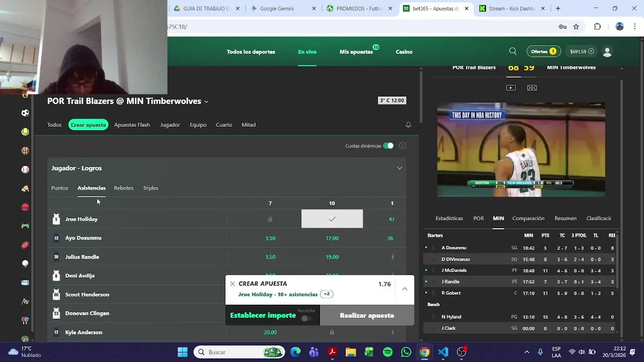Screen dimensions: 644x362
Task: Open Mis apuestas in the header
Action: point(356,52)
